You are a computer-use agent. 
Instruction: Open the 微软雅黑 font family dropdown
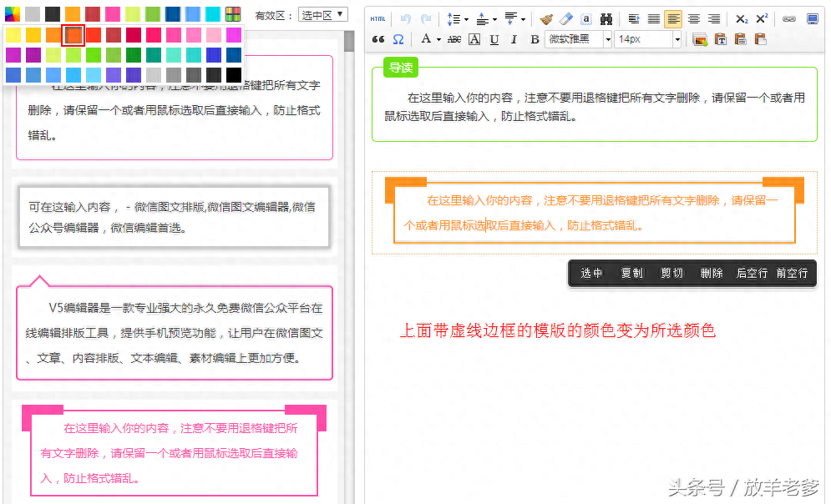coord(579,39)
